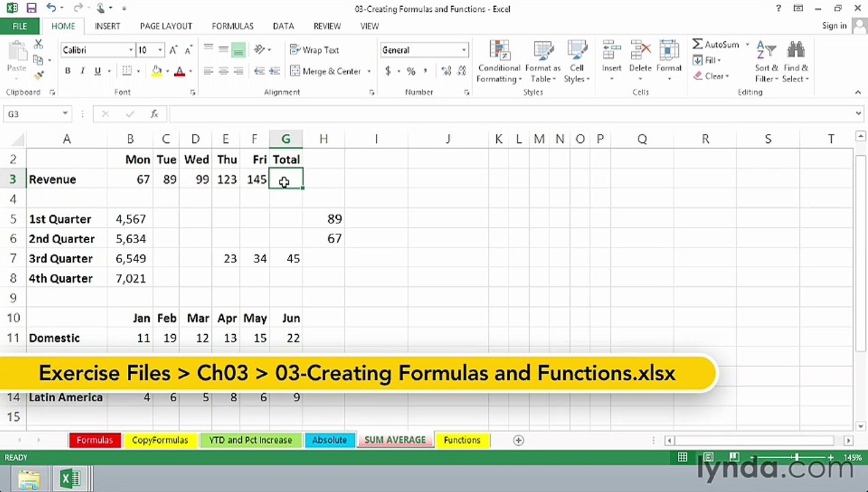Click Increase Decimal icon
Image resolution: width=868 pixels, height=492 pixels.
point(446,71)
